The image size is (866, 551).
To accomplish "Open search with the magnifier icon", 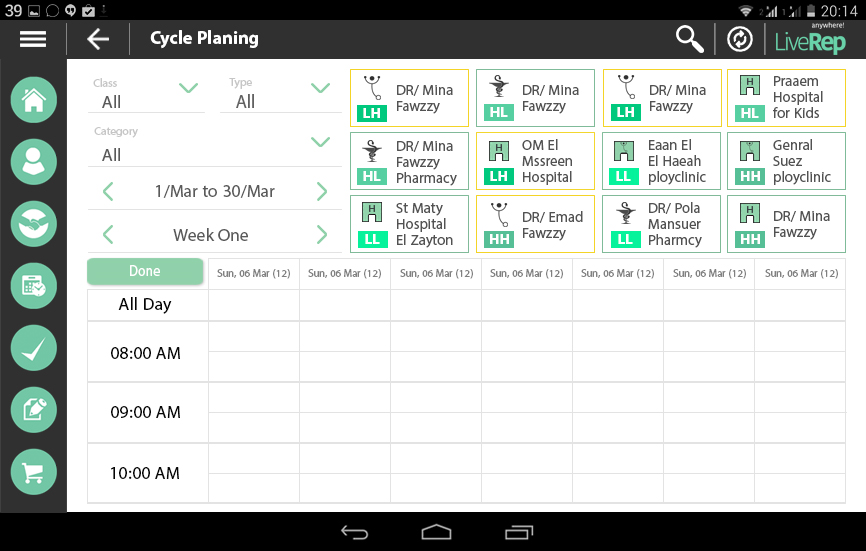I will coord(689,39).
